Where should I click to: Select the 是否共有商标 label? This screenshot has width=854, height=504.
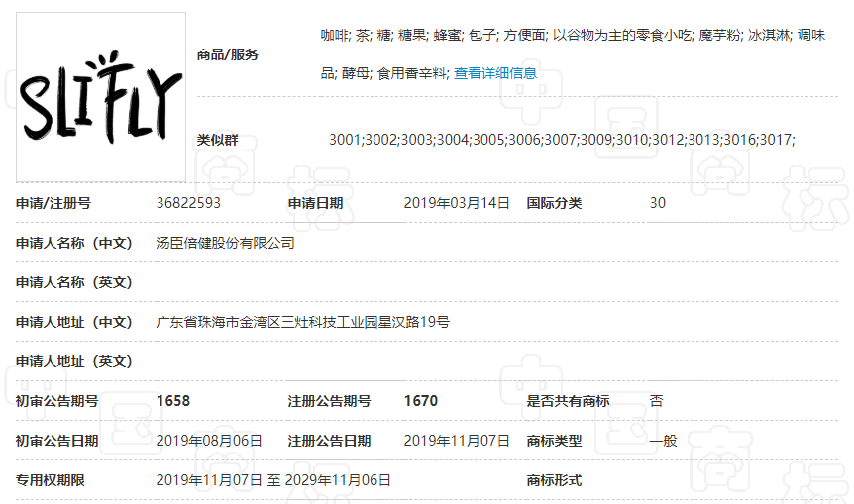568,401
